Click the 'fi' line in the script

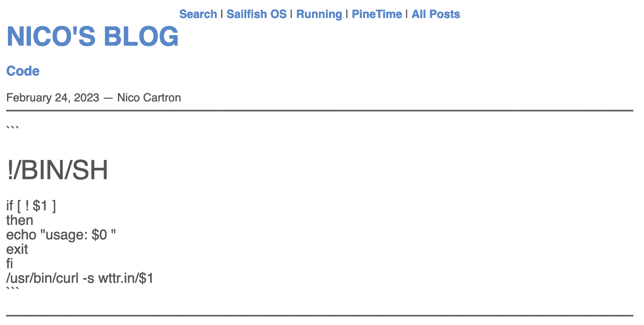tap(10, 264)
